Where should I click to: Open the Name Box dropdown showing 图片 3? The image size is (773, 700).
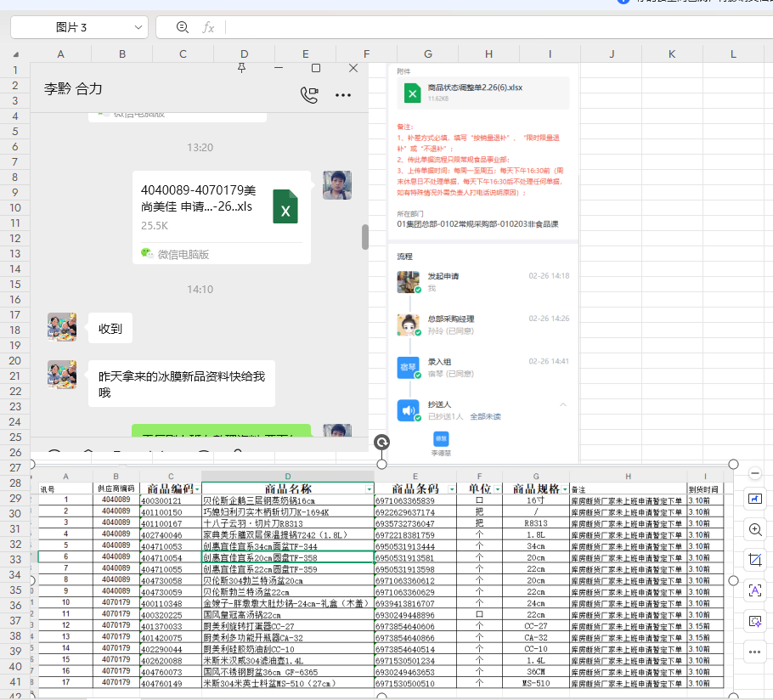(137, 27)
